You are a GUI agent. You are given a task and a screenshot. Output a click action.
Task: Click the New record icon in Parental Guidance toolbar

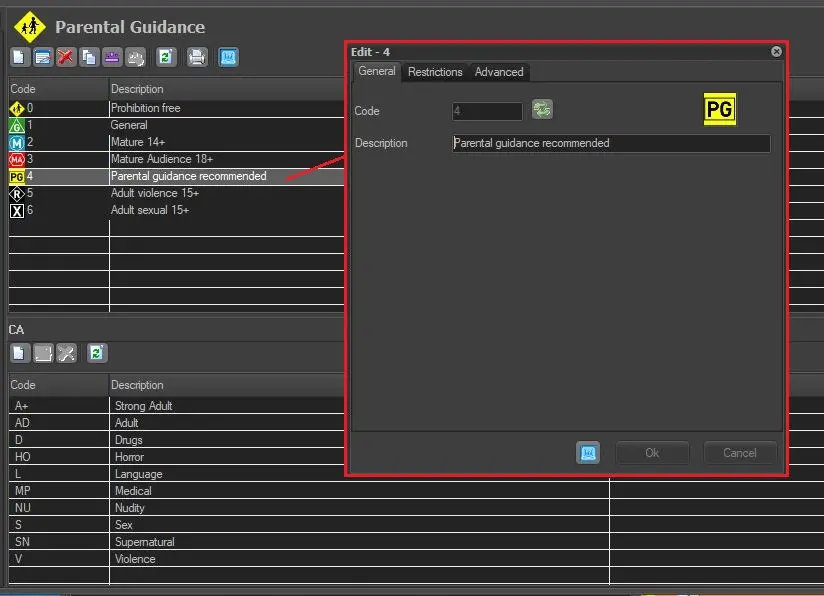[x=20, y=57]
